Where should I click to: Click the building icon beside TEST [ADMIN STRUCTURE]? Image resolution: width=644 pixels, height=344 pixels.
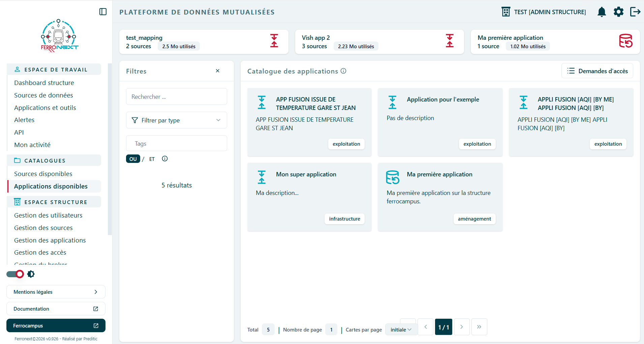pyautogui.click(x=506, y=12)
